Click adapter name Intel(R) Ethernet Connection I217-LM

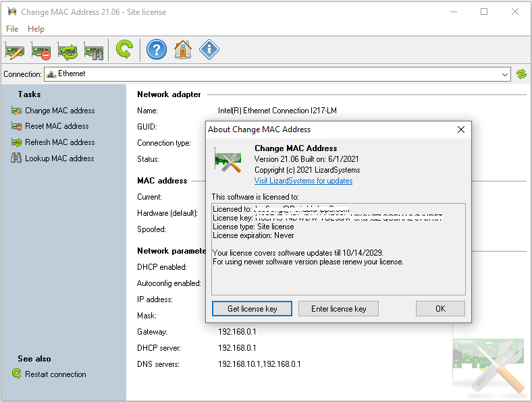point(277,111)
